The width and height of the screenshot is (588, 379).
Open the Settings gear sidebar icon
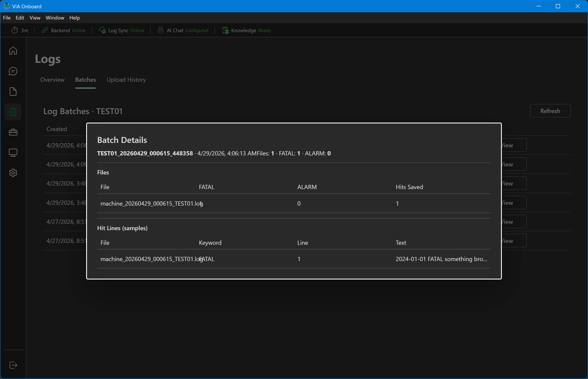click(x=13, y=173)
